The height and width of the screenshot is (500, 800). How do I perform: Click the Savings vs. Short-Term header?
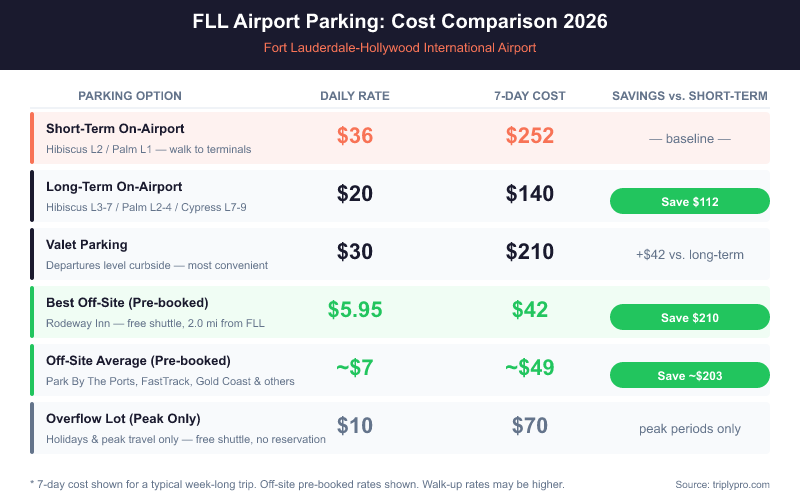tap(689, 96)
